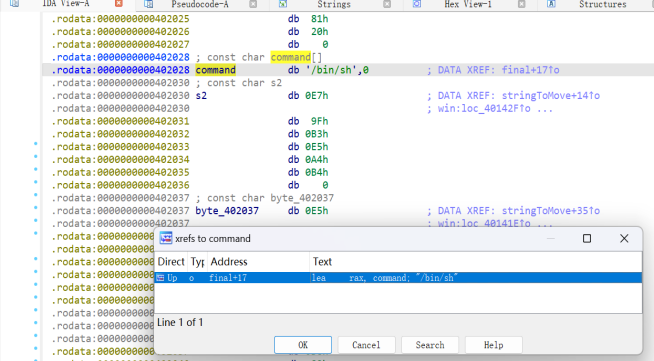Click the xref row Up icon
This screenshot has height=361, width=654.
tap(160, 278)
